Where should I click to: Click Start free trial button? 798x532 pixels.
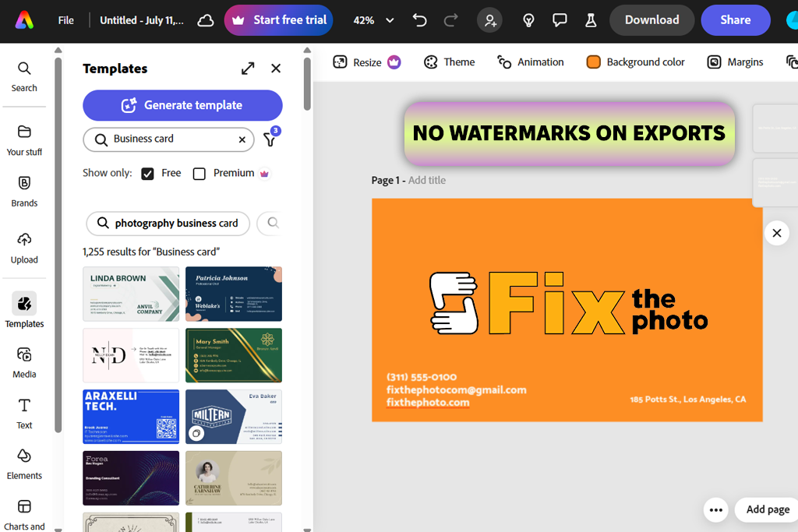pos(278,20)
